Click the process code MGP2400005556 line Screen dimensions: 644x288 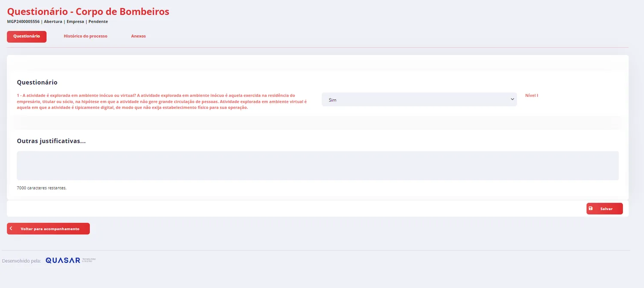point(58,21)
